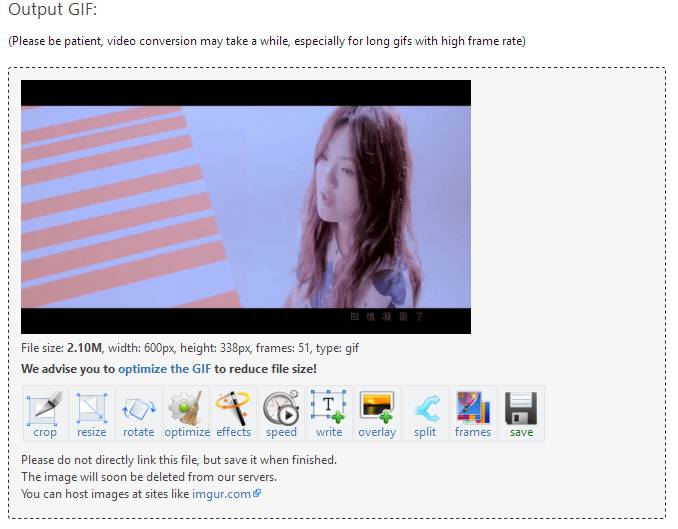The image size is (678, 529).
Task: Click the 'frames: 51' text
Action: click(x=283, y=348)
